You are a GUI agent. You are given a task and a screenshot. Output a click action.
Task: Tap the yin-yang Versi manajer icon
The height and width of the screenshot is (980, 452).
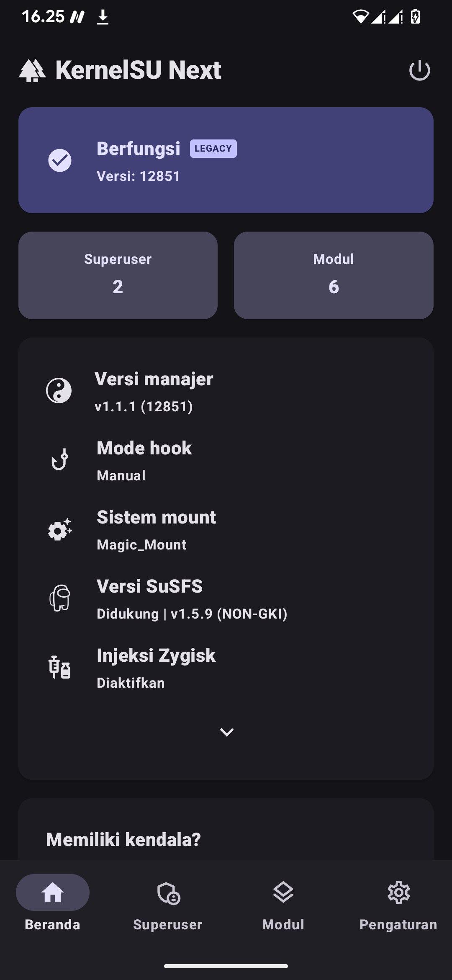coord(59,391)
